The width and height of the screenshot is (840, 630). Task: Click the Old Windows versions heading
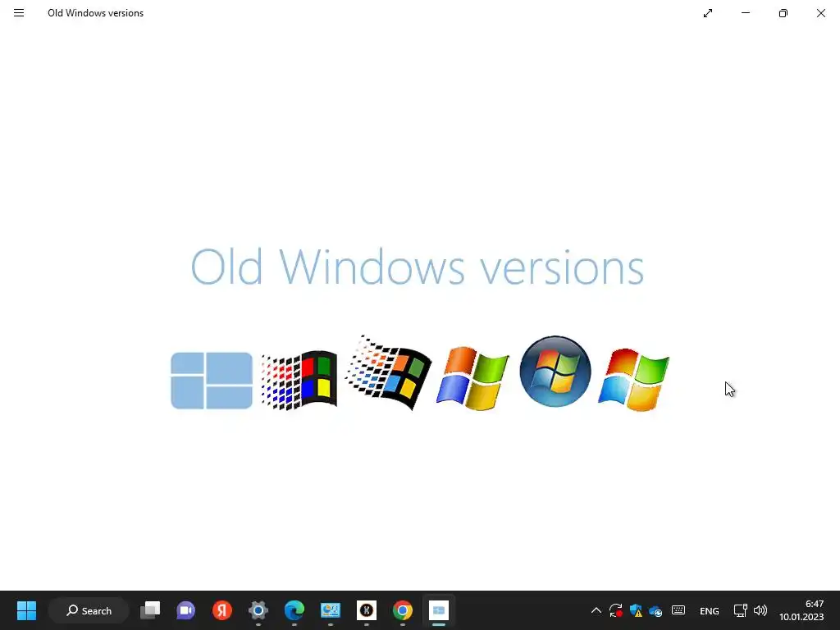[418, 267]
